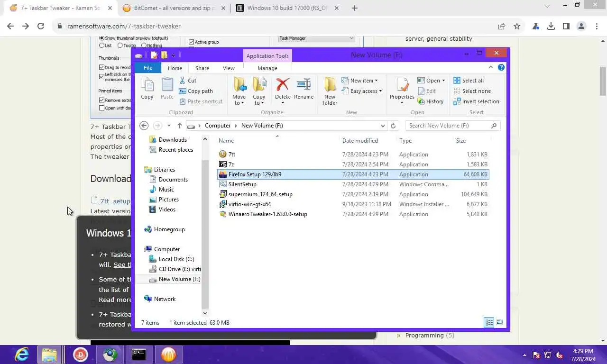Switch Explorer to Details view icon
This screenshot has height=364, width=607.
(489, 322)
